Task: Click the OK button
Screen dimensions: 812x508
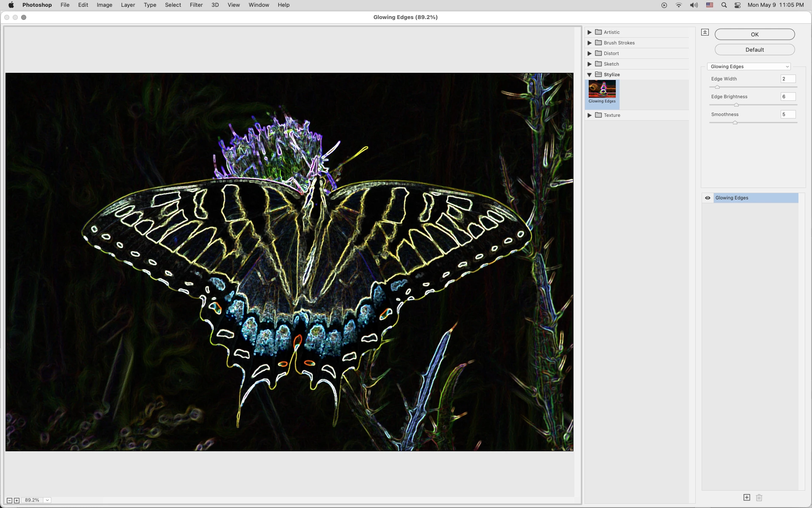Action: (x=754, y=34)
